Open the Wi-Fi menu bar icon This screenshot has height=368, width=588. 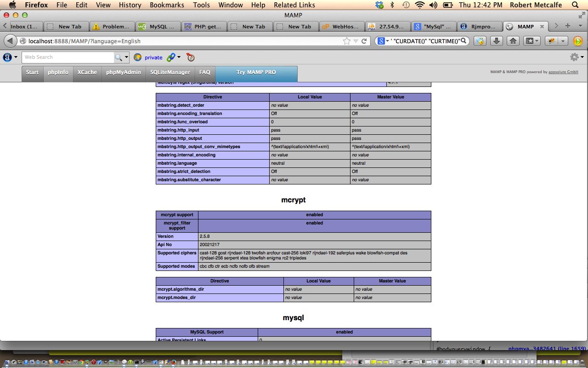point(419,5)
